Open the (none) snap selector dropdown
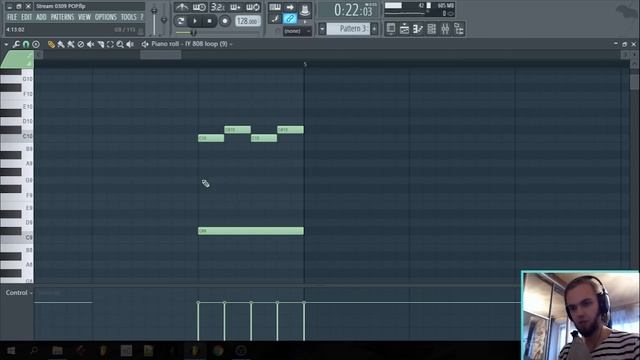640x360 pixels. point(298,31)
